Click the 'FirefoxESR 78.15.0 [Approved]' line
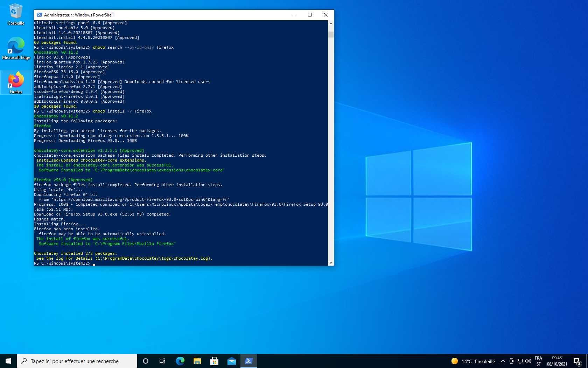This screenshot has width=588, height=368. point(69,72)
